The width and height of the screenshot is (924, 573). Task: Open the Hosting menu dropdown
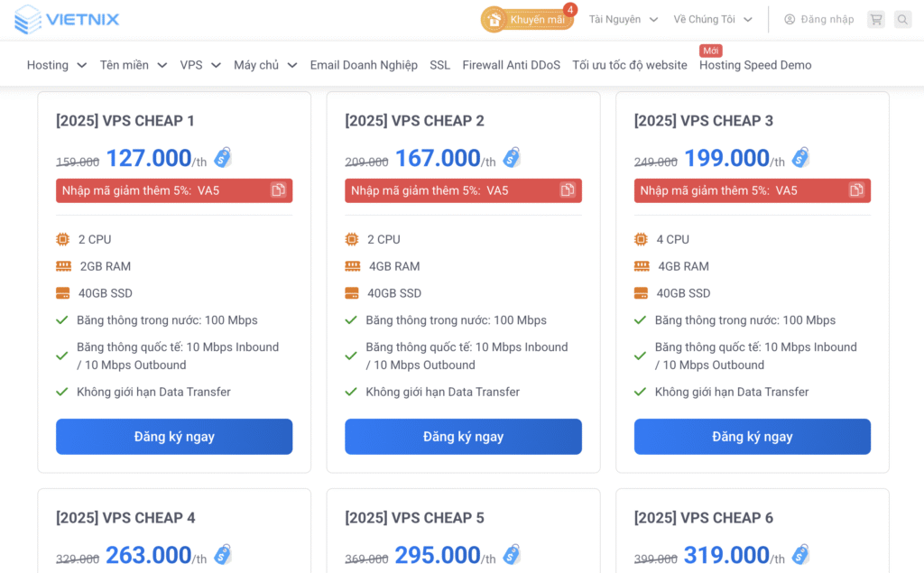(56, 65)
